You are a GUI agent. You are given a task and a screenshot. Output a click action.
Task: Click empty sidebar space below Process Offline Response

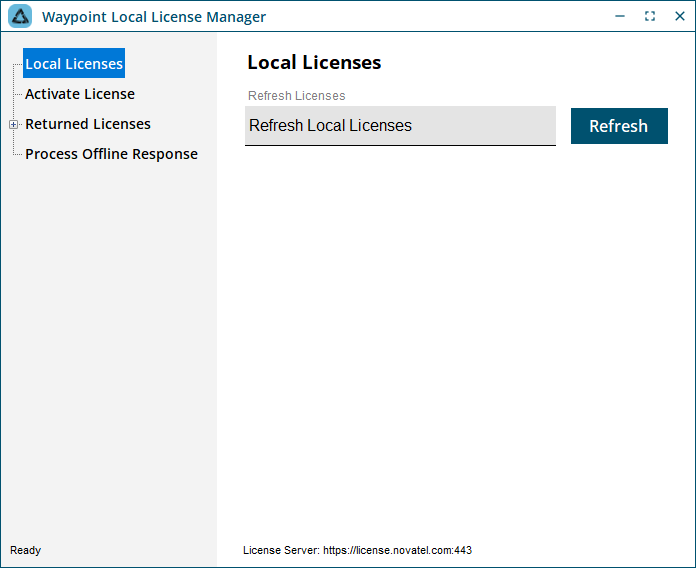pos(109,346)
